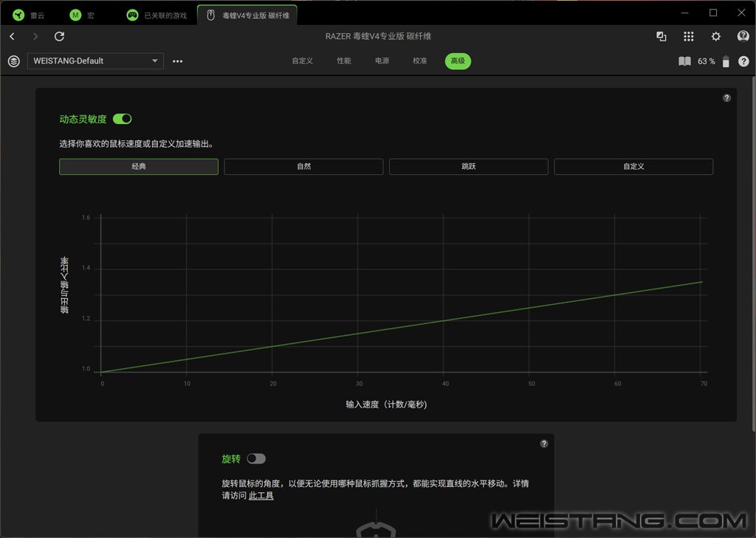
Task: Click the green sensitivity curve line
Action: [x=401, y=328]
